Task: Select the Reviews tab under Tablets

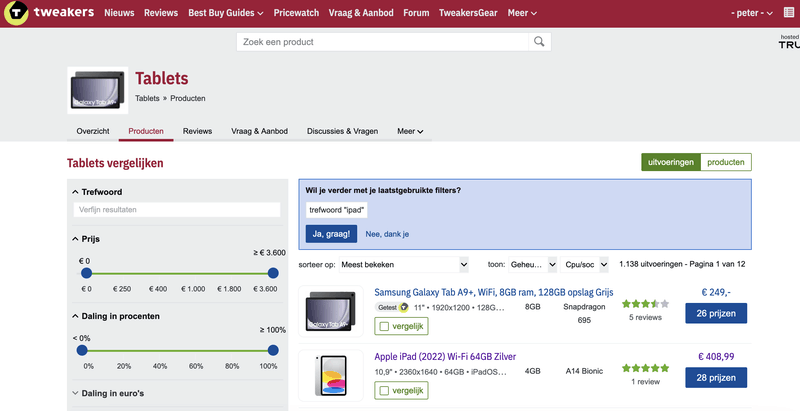Action: [197, 131]
